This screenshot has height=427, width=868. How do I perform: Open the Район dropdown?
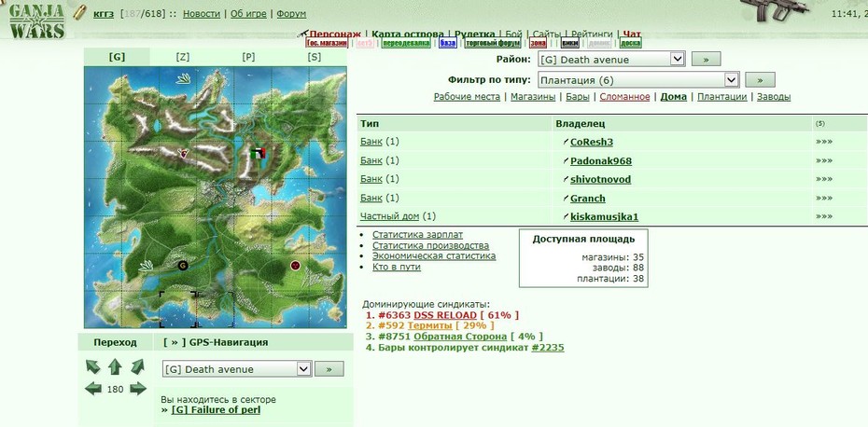point(611,59)
